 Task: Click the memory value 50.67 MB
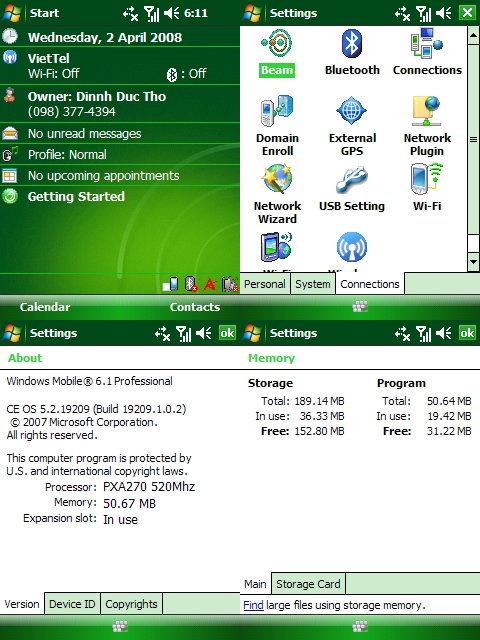point(129,503)
